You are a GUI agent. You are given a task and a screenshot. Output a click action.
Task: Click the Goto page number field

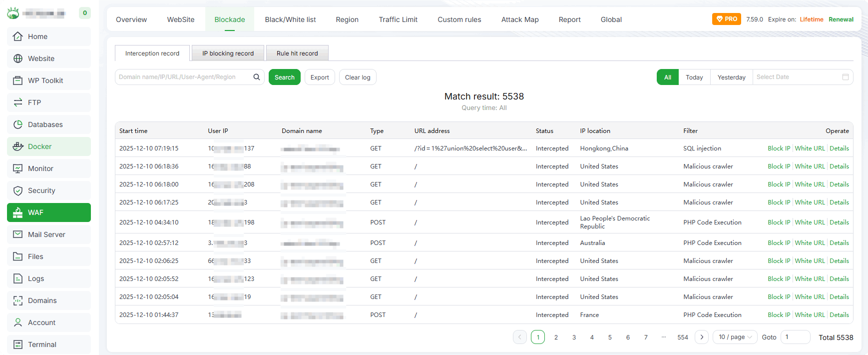pos(795,337)
